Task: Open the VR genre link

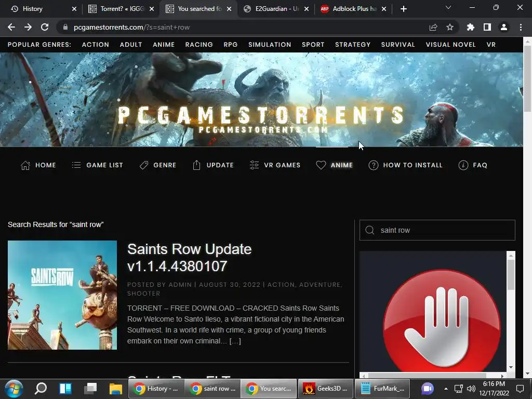Action: click(x=491, y=45)
